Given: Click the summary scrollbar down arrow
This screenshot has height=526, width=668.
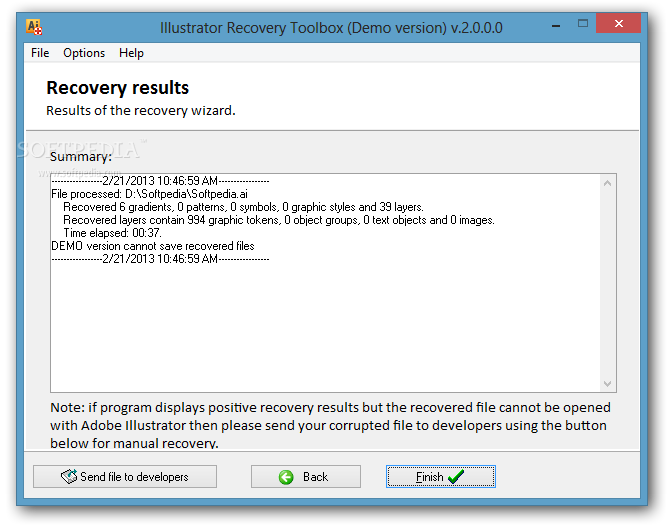Looking at the screenshot, I should point(608,383).
